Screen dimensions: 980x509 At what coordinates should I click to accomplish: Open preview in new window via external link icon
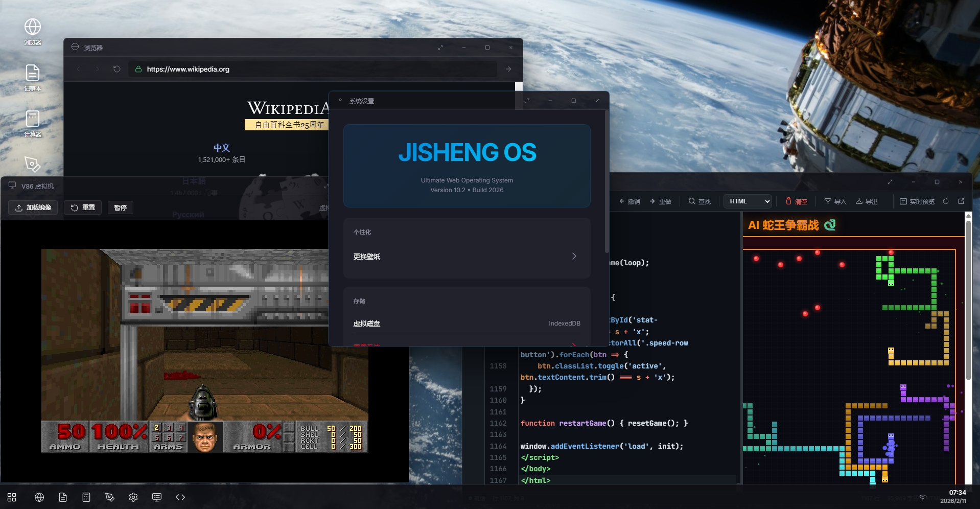coord(961,201)
